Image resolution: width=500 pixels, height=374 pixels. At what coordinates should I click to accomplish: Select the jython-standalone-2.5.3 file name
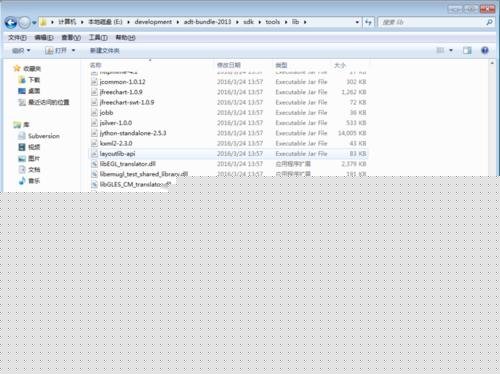pyautogui.click(x=133, y=133)
